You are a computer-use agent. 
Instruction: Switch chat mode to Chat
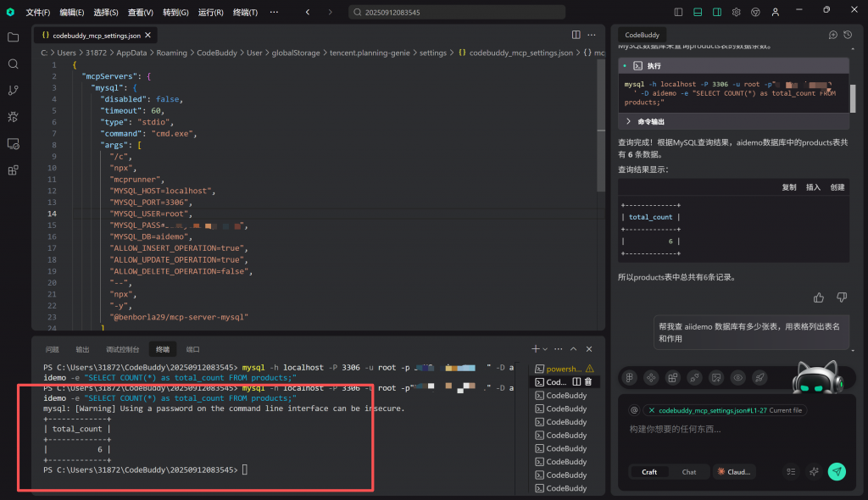689,472
